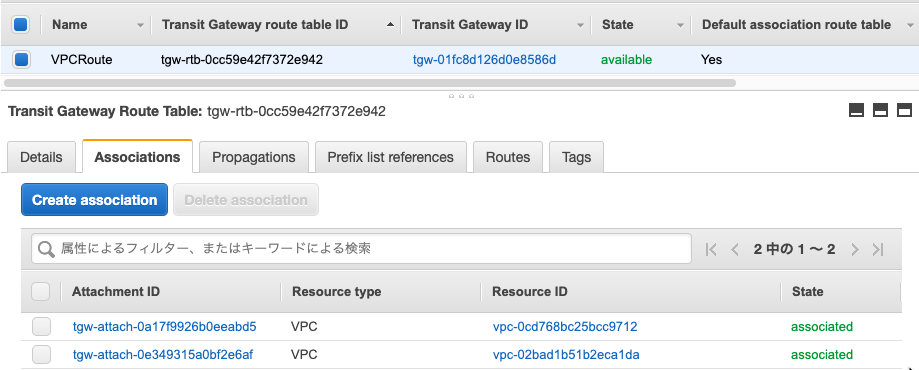This screenshot has width=919, height=370.
Task: Toggle the select-all checkbox in the top header
Action: pyautogui.click(x=21, y=25)
